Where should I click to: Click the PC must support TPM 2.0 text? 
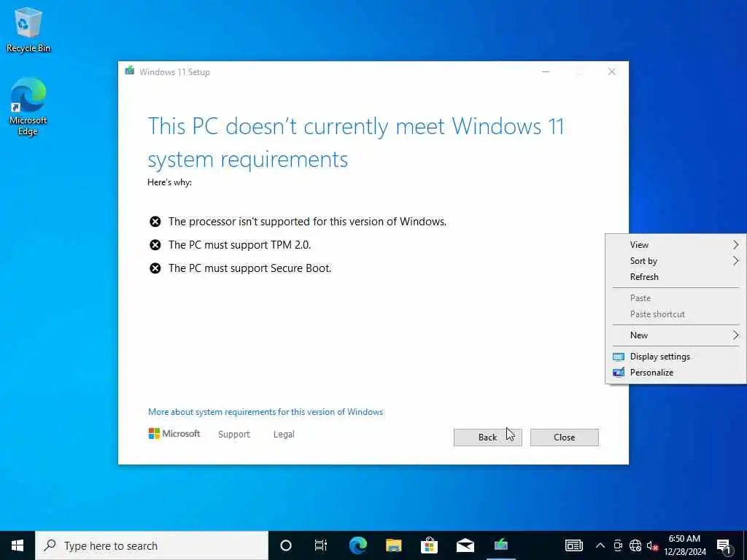239,245
